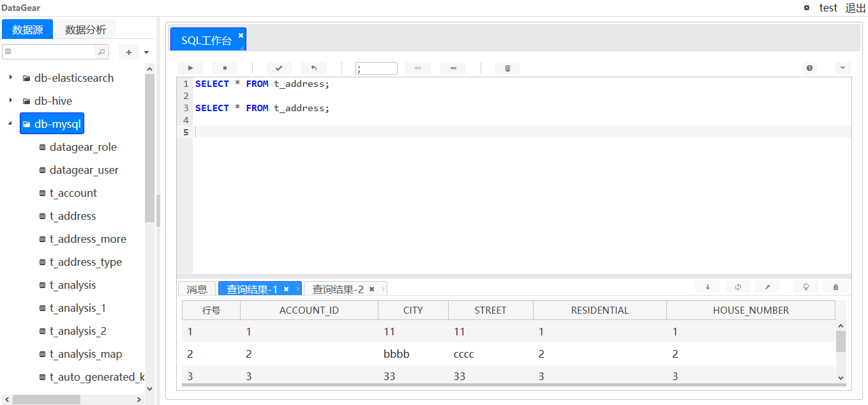
Task: Click the double-line toolbar button before the trash
Action: pyautogui.click(x=453, y=68)
